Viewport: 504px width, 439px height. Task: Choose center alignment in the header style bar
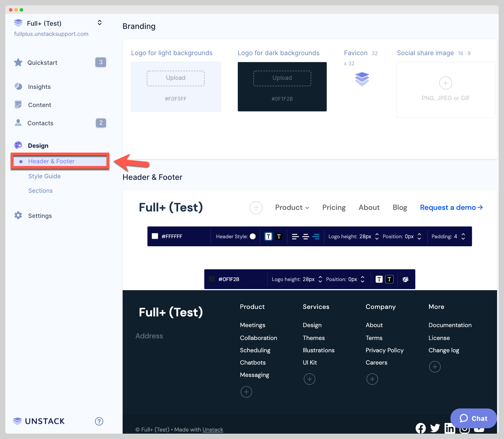point(306,236)
